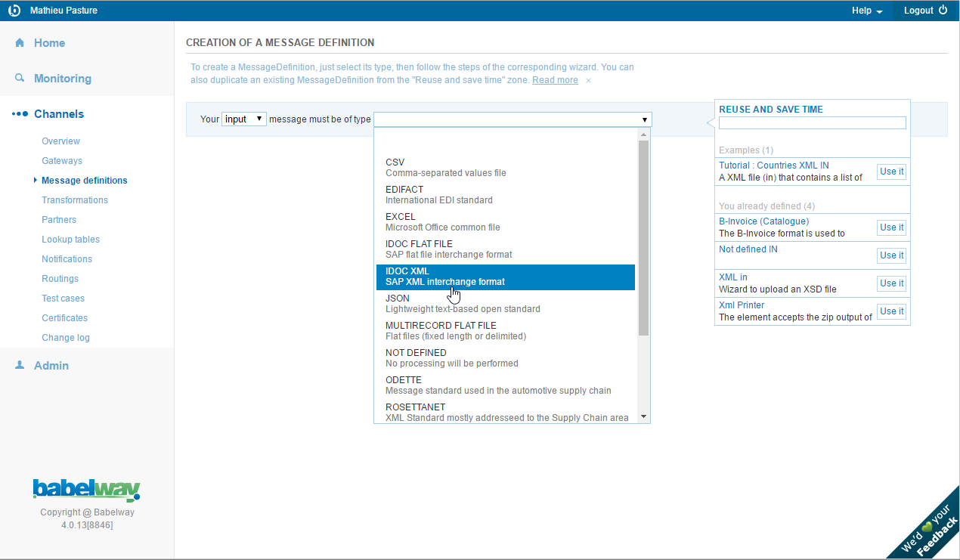Viewport: 960px width, 560px height.
Task: Open the Help dropdown menu
Action: click(867, 11)
